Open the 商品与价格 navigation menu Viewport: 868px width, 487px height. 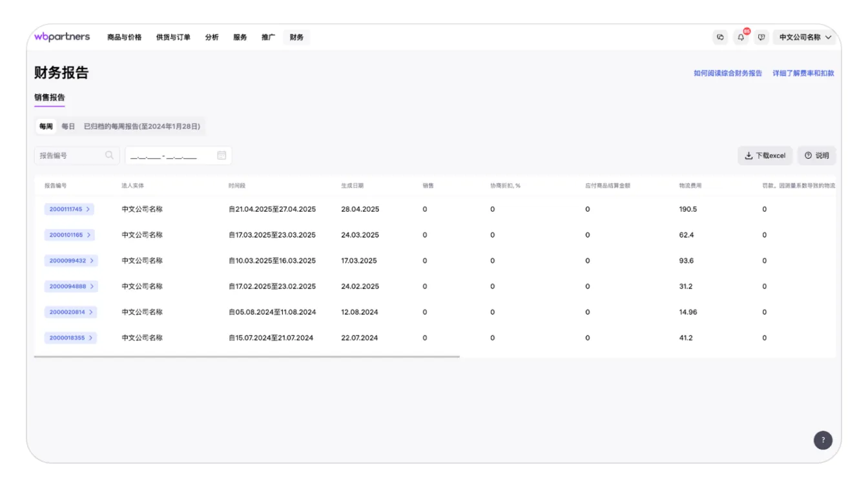[124, 37]
